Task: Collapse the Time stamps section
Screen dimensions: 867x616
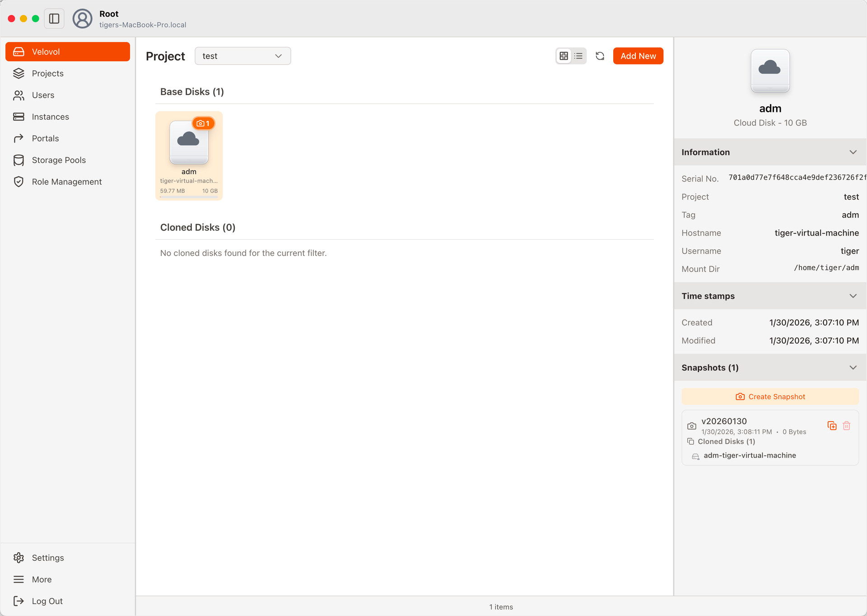Action: [x=853, y=296]
